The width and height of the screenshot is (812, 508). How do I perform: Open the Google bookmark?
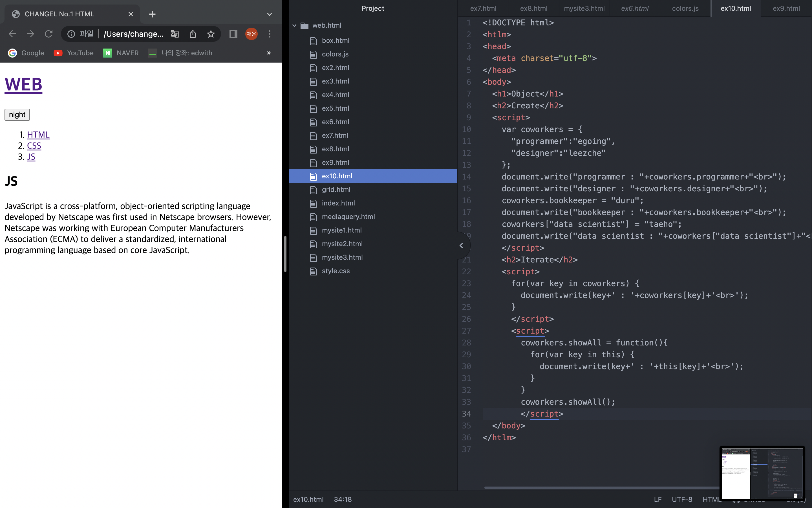(x=26, y=53)
